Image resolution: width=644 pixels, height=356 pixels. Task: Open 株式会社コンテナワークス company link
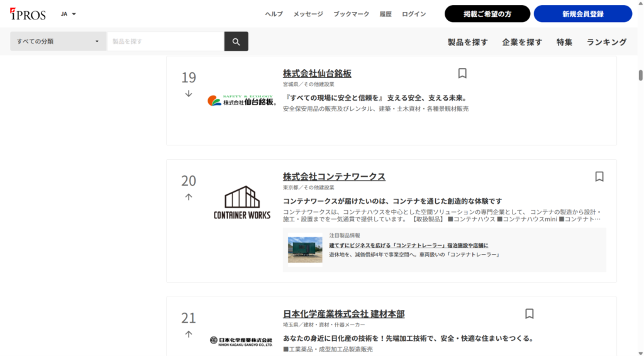tap(334, 177)
